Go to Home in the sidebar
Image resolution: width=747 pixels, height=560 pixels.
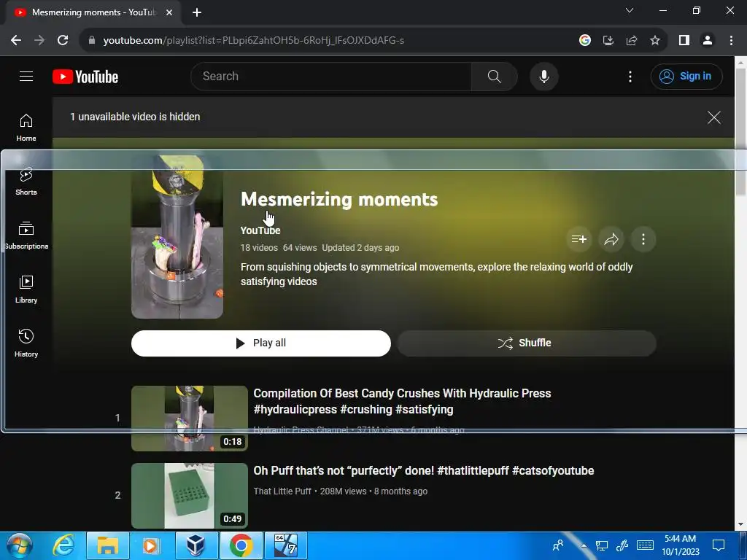pyautogui.click(x=26, y=128)
